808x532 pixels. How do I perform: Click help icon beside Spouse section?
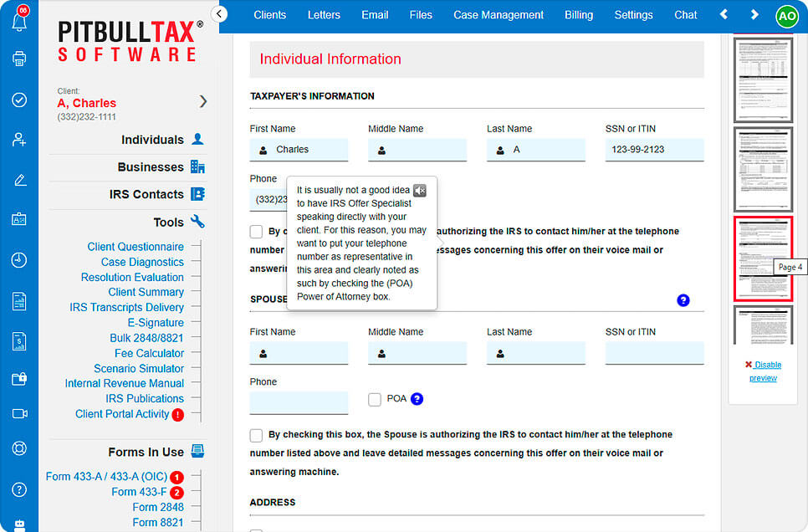(x=683, y=300)
